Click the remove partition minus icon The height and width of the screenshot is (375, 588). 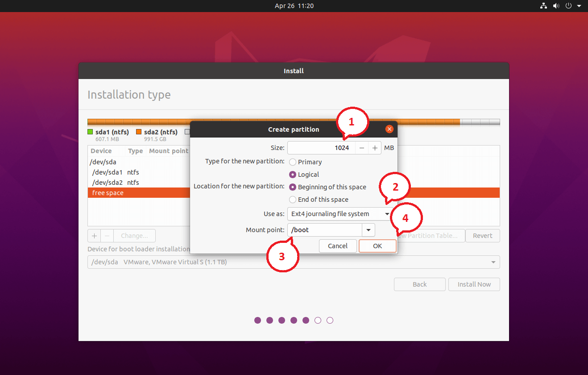pos(107,235)
